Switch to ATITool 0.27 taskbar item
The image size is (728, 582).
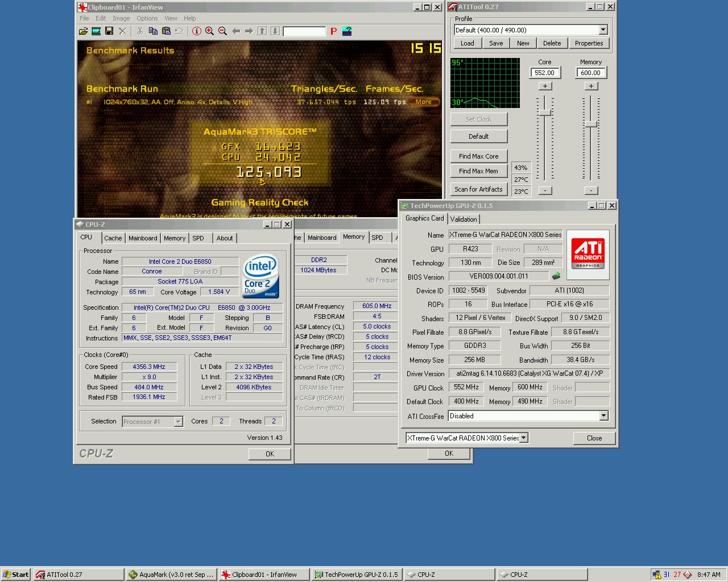click(x=78, y=575)
